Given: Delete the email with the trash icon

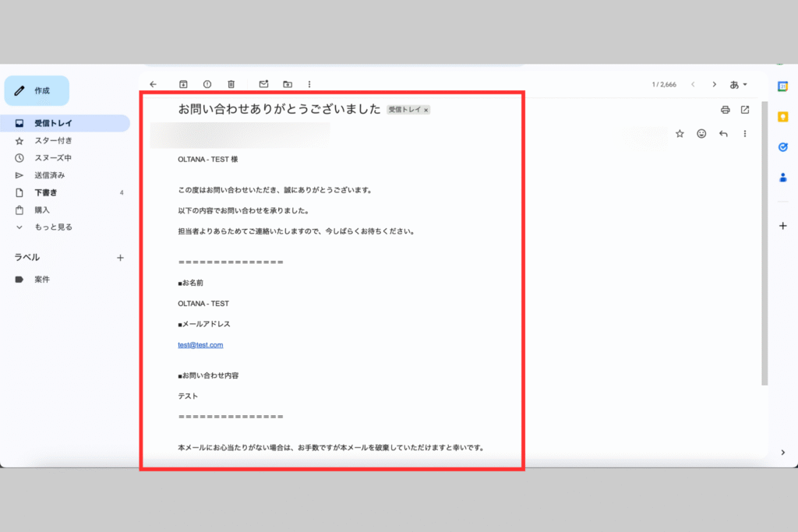Looking at the screenshot, I should pyautogui.click(x=231, y=84).
